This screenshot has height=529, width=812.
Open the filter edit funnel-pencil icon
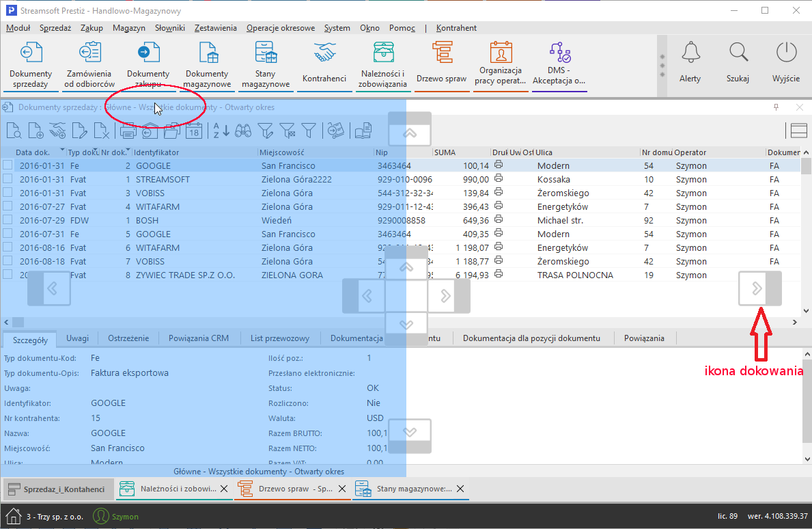coord(265,131)
